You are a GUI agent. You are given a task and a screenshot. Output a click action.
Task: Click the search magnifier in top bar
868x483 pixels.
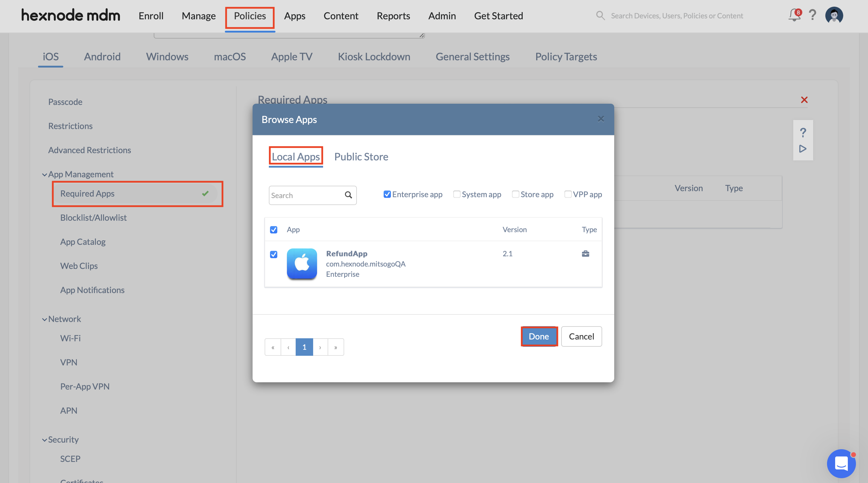point(600,15)
